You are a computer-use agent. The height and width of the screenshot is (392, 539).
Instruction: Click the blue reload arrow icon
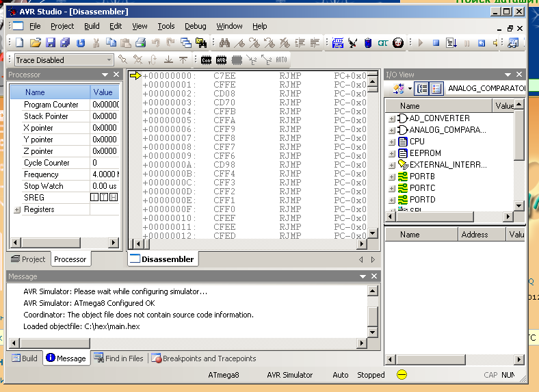(81, 42)
